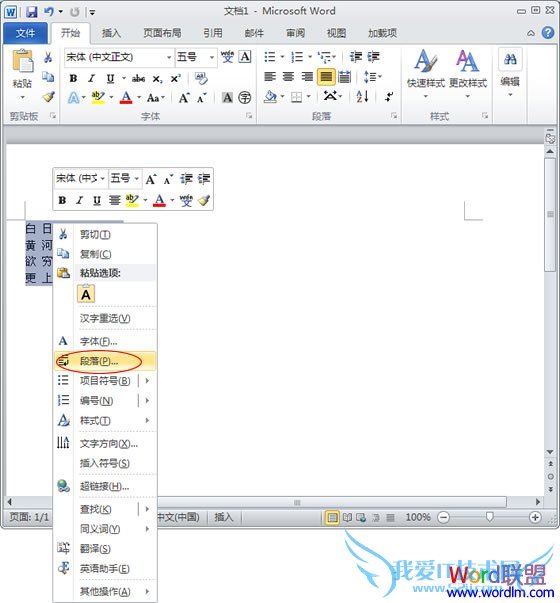560x603 pixels.
Task: Expand the ribbon Bullets dropdown arrow
Action: tap(282, 57)
